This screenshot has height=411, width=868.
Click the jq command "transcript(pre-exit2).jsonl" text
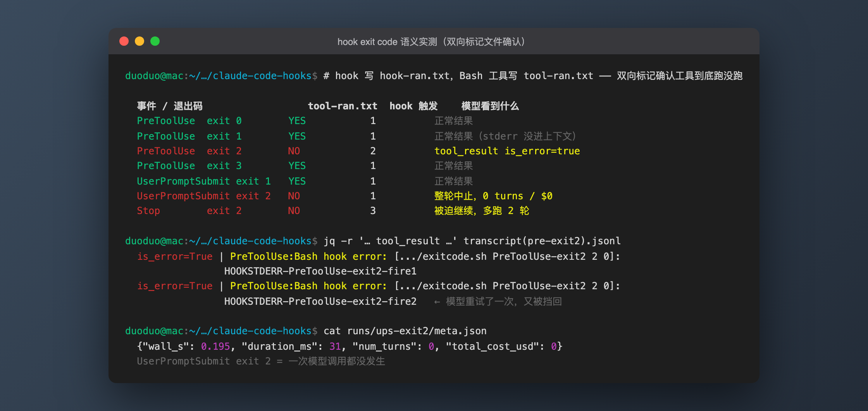point(542,241)
